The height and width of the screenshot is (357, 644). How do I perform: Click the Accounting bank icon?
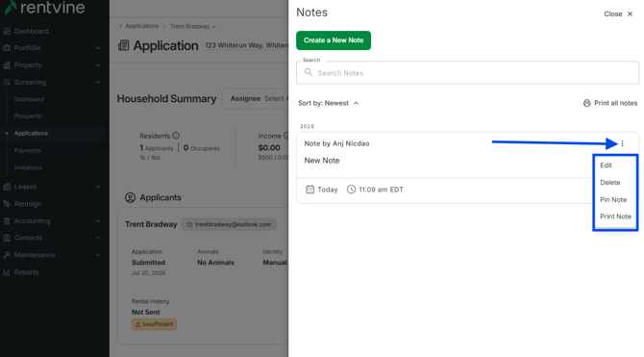click(7, 221)
